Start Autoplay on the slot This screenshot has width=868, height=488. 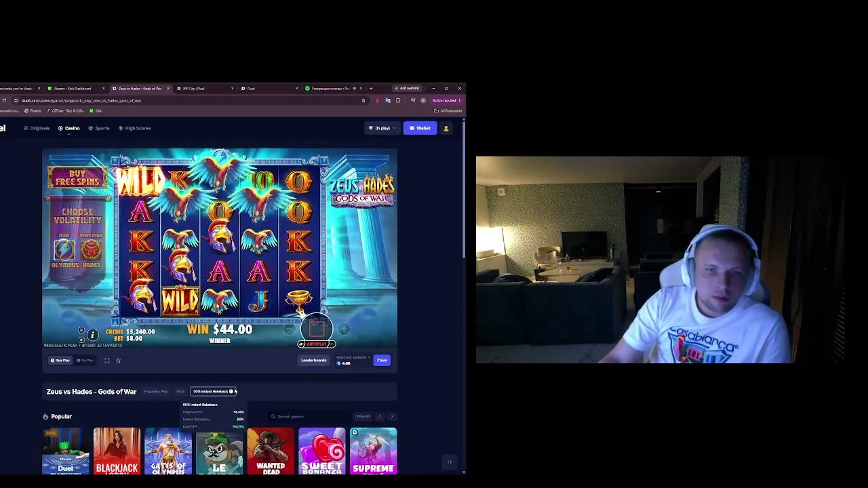tap(317, 344)
